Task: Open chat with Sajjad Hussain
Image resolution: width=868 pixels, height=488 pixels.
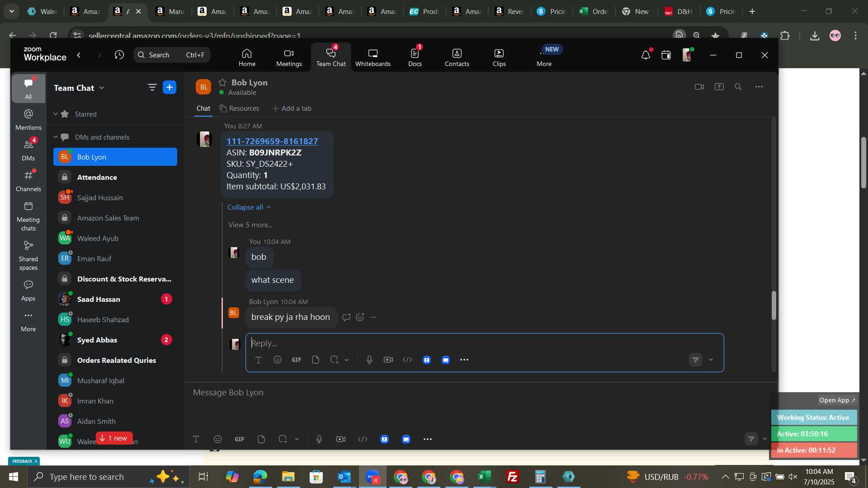Action: [x=115, y=197]
